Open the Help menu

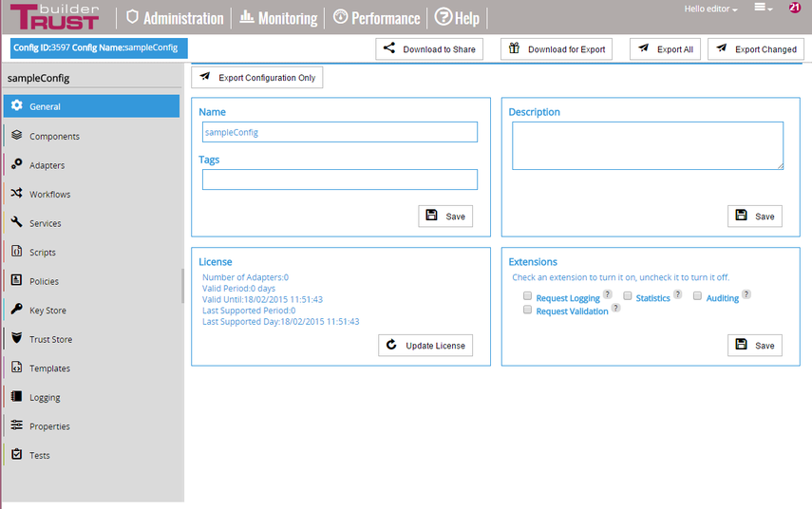[x=457, y=18]
